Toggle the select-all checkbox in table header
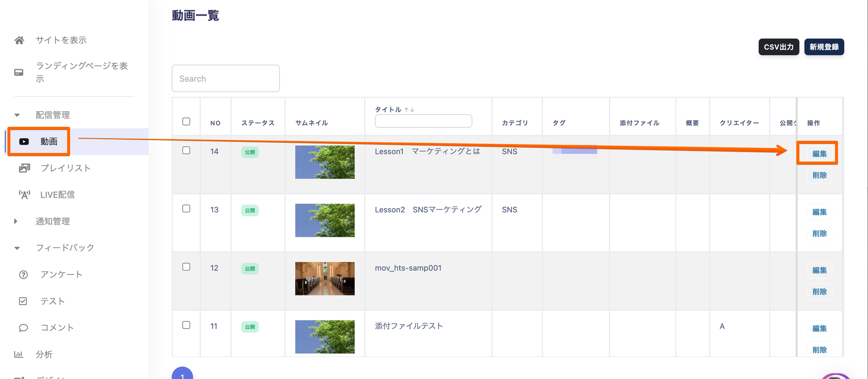The height and width of the screenshot is (379, 868). click(x=186, y=122)
